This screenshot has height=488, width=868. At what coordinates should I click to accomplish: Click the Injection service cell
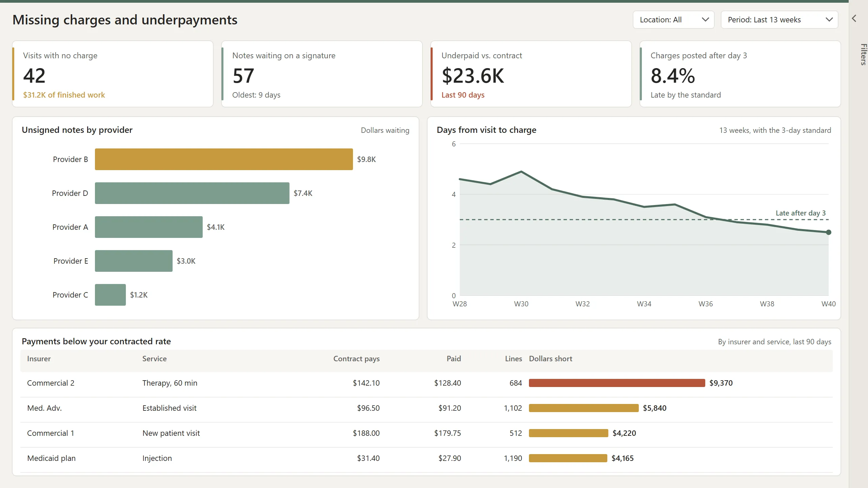coord(157,458)
